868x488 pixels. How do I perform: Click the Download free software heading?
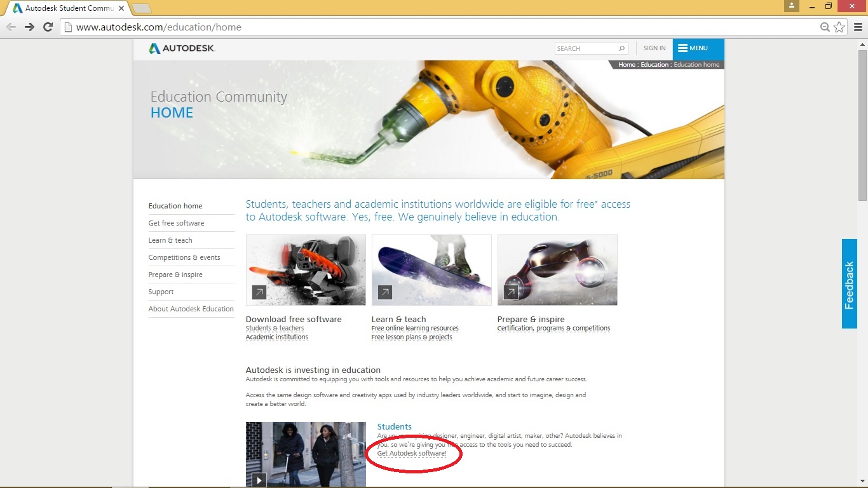(294, 319)
